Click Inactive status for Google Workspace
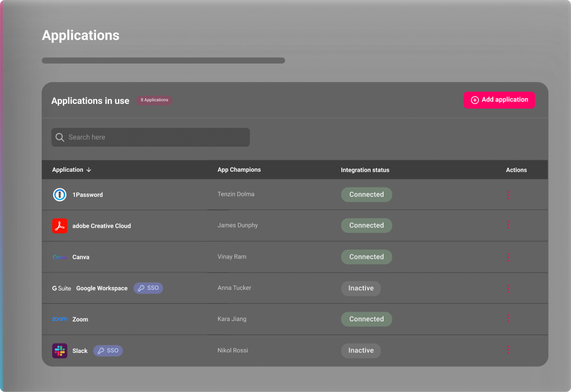 coord(361,288)
